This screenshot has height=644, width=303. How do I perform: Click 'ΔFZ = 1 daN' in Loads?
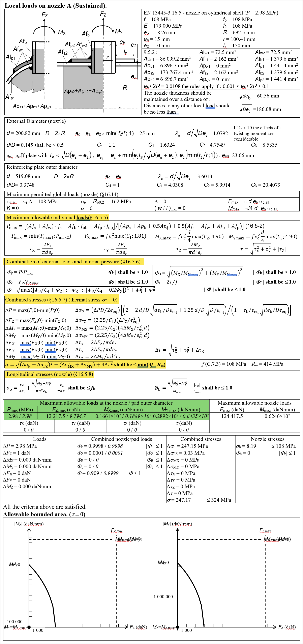click(17, 453)
